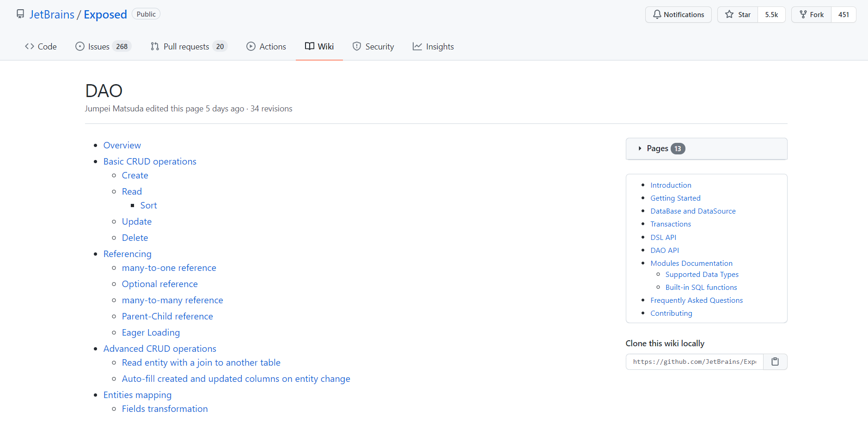The image size is (868, 423).
Task: Jump to Basic CRUD operations
Action: pyautogui.click(x=150, y=161)
